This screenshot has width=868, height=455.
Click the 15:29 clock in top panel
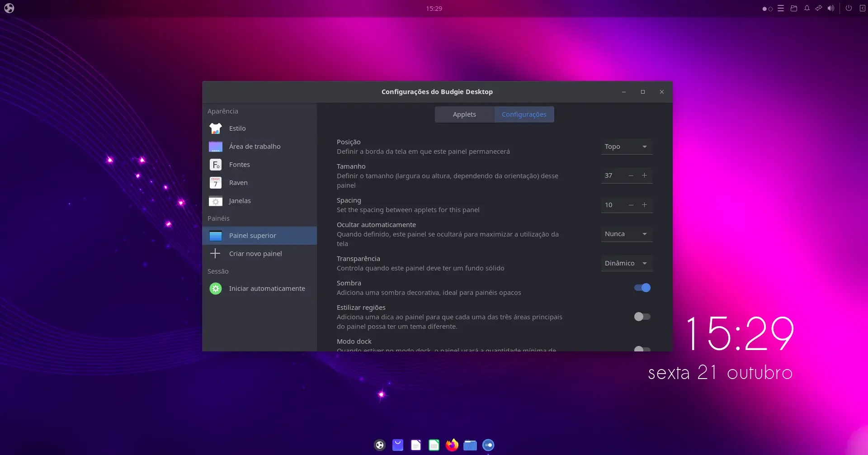point(434,9)
